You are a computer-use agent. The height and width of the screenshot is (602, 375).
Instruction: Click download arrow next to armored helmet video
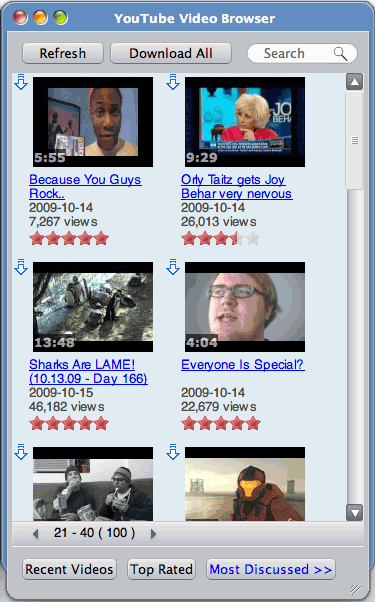coord(173,452)
